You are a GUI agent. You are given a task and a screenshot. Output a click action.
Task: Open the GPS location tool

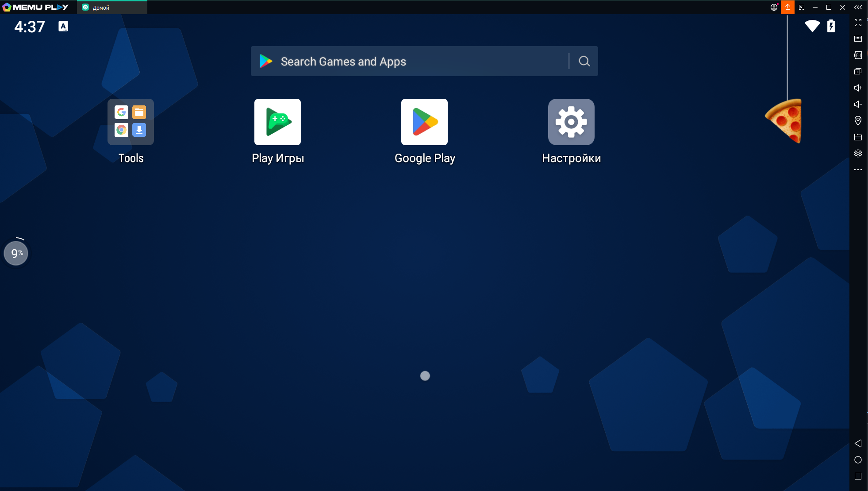(858, 120)
